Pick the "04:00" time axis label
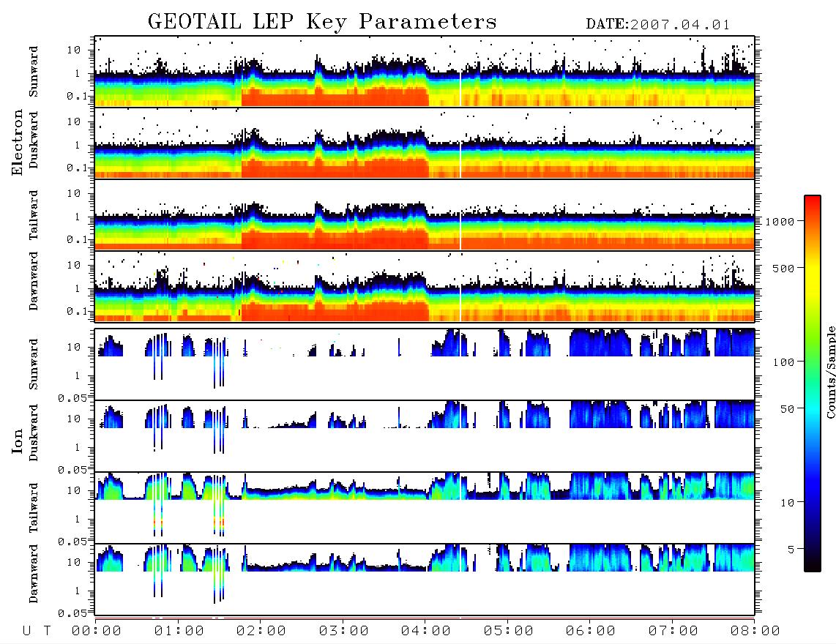Viewport: 836px width, 644px height. click(x=426, y=631)
